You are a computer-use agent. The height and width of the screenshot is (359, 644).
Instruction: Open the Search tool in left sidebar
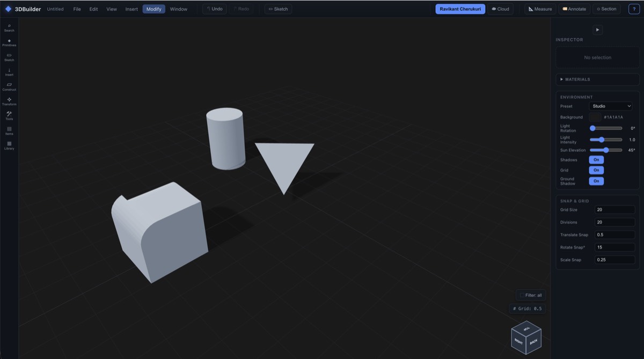pos(9,27)
